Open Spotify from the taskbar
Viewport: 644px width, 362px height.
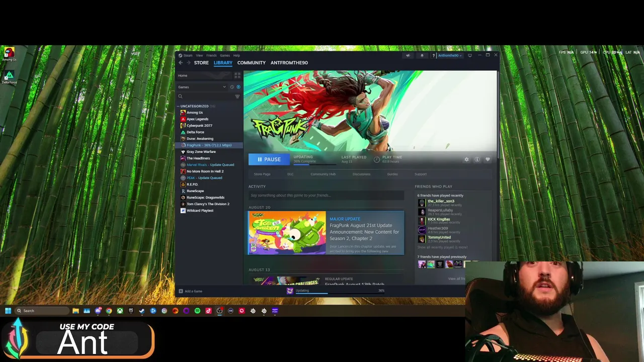click(197, 311)
